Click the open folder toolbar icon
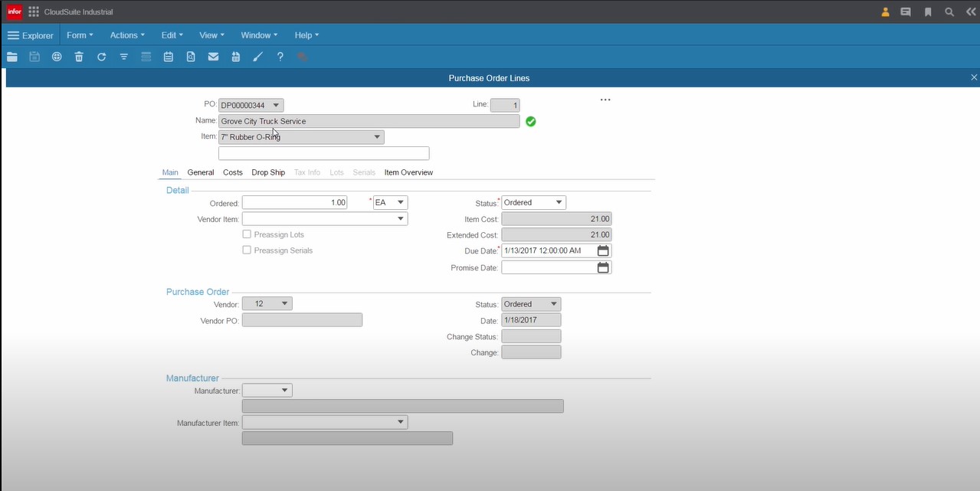The height and width of the screenshot is (491, 980). pos(12,57)
